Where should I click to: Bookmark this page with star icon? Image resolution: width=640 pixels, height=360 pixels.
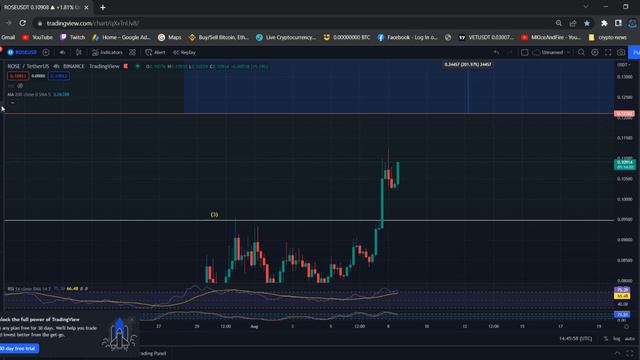pos(587,23)
